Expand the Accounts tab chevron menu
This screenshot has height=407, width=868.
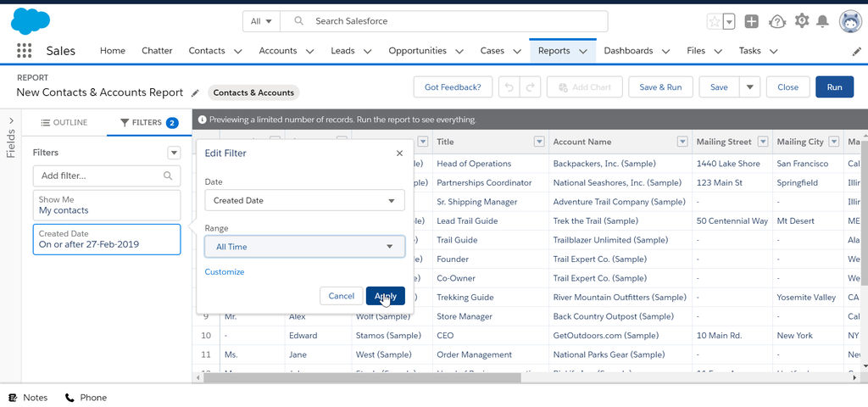310,51
